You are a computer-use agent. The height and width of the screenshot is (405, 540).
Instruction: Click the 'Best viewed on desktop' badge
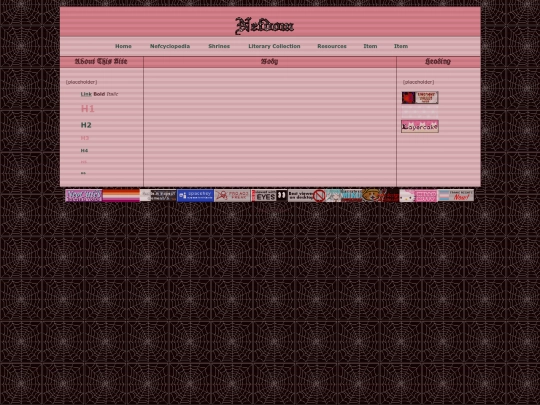[307, 196]
